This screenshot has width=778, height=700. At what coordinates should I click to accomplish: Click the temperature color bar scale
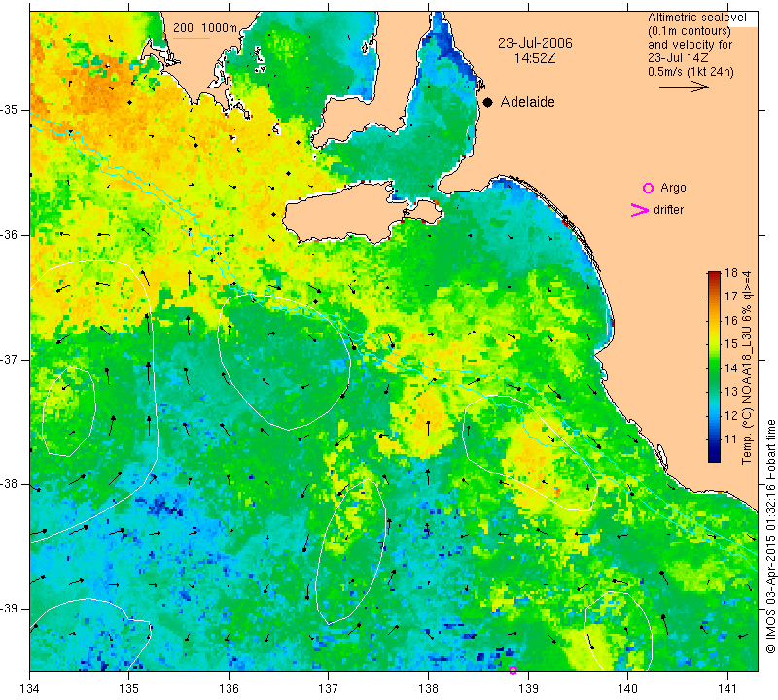(x=714, y=367)
